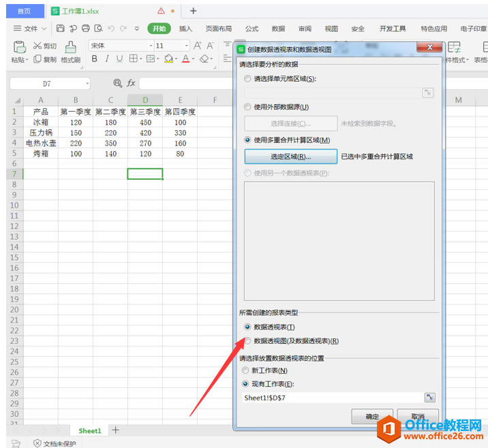This screenshot has width=488, height=448.
Task: Open the 开发工具 ribbon tab
Action: 392,29
